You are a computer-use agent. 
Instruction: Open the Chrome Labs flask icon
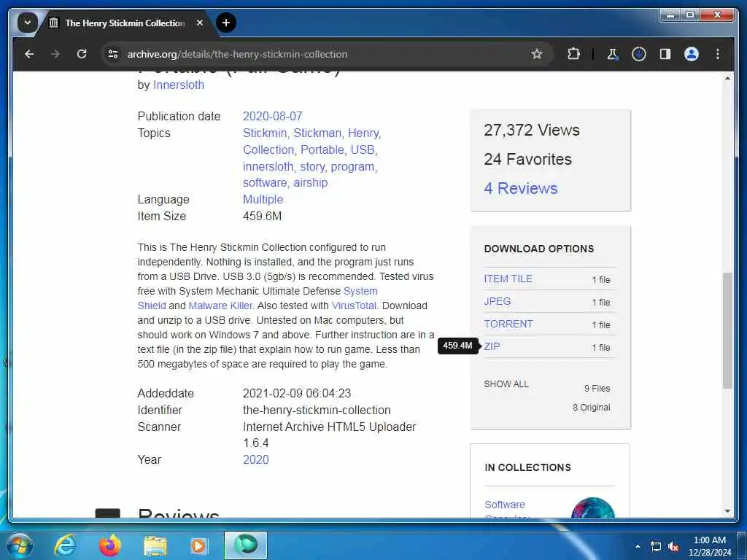[x=613, y=54]
